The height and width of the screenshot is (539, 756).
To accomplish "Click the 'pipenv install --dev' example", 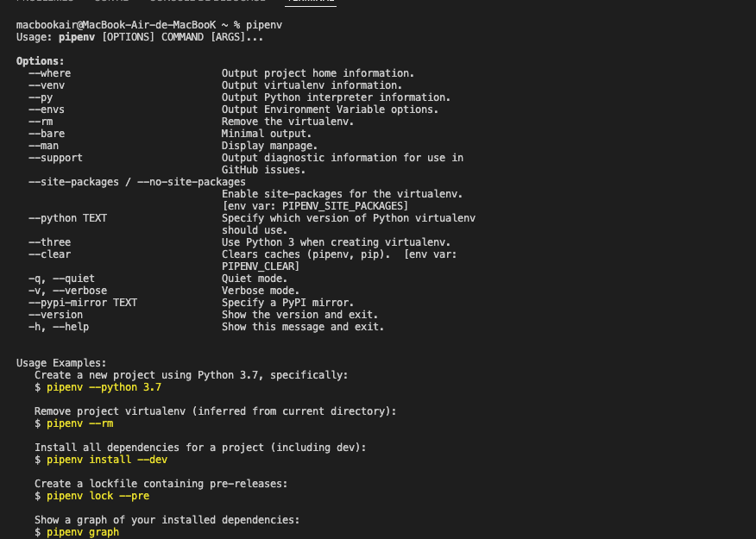I will coord(107,460).
